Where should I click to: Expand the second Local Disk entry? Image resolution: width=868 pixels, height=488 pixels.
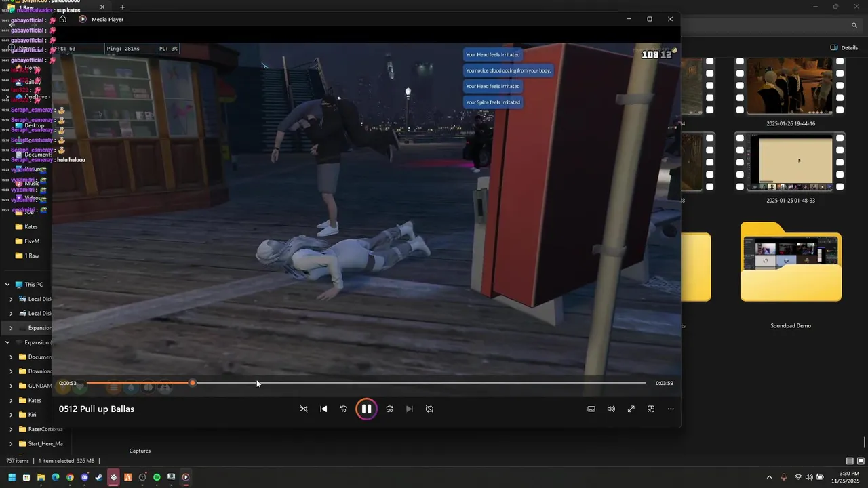[10, 313]
